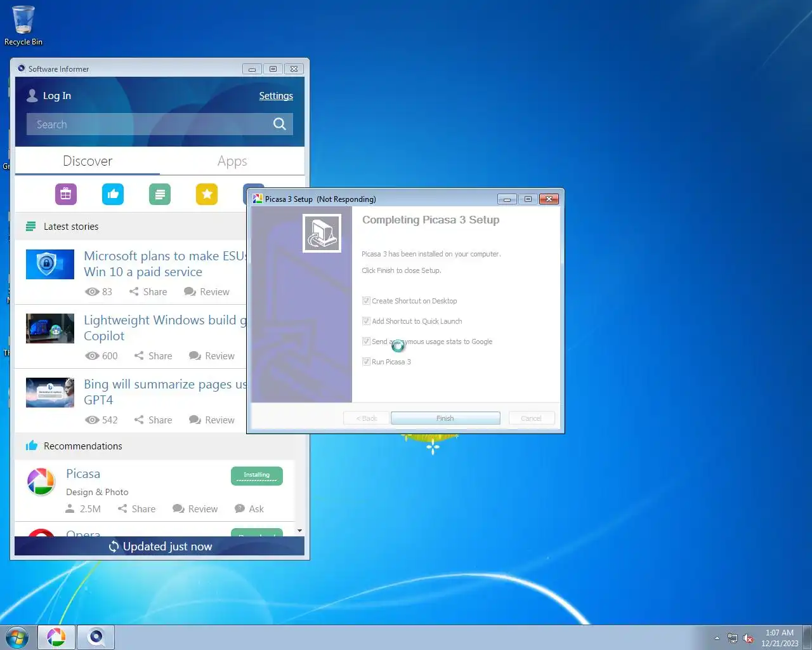
Task: Click the yellow star icon in Discover
Action: click(207, 194)
